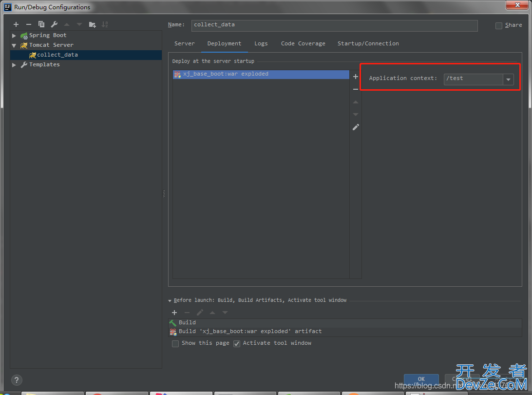Collapse Tomcat Server tree node arrow

(x=14, y=45)
